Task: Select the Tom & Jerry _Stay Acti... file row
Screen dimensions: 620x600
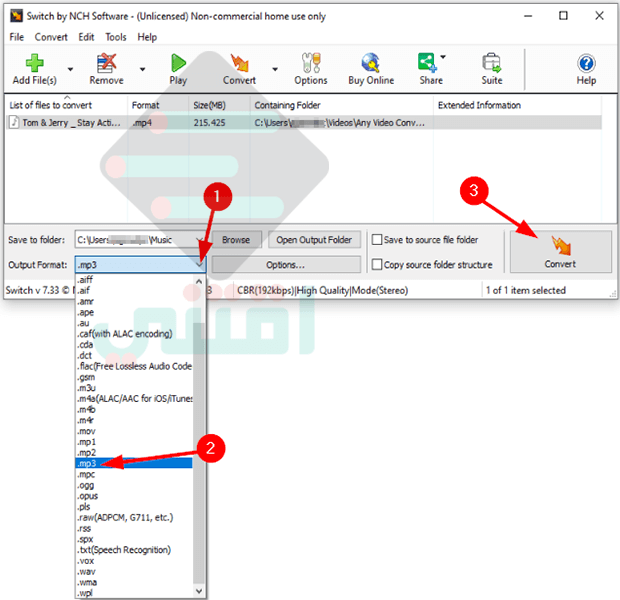Action: coord(304,122)
